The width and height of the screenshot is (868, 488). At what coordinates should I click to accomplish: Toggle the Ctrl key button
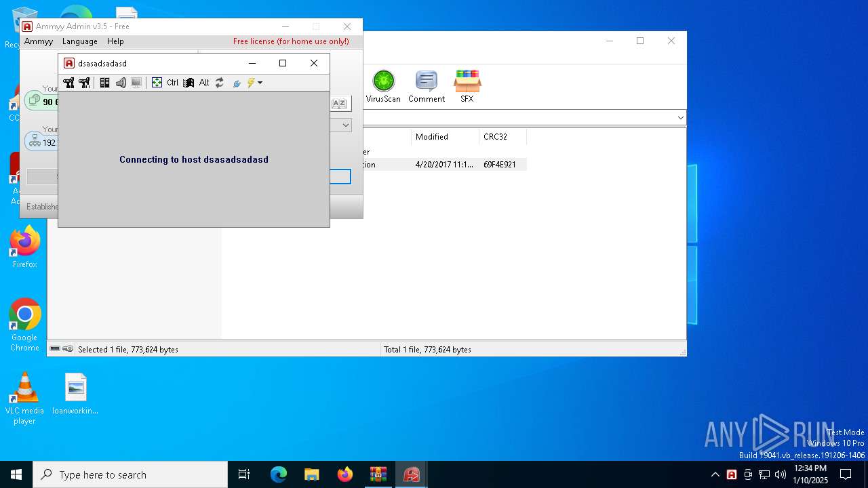point(172,83)
